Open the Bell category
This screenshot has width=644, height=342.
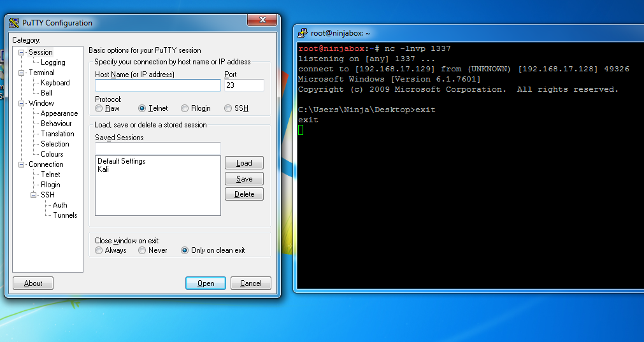[x=47, y=93]
